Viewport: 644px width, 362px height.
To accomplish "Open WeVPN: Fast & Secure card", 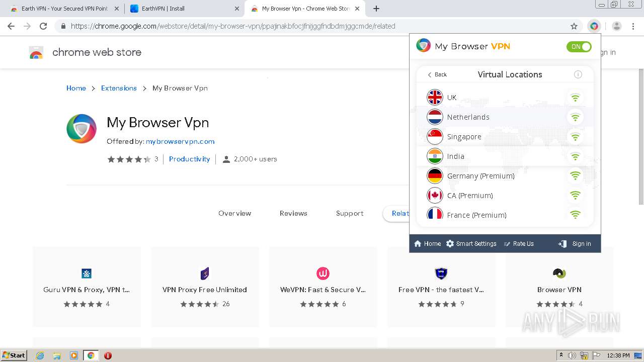I will coord(323,287).
